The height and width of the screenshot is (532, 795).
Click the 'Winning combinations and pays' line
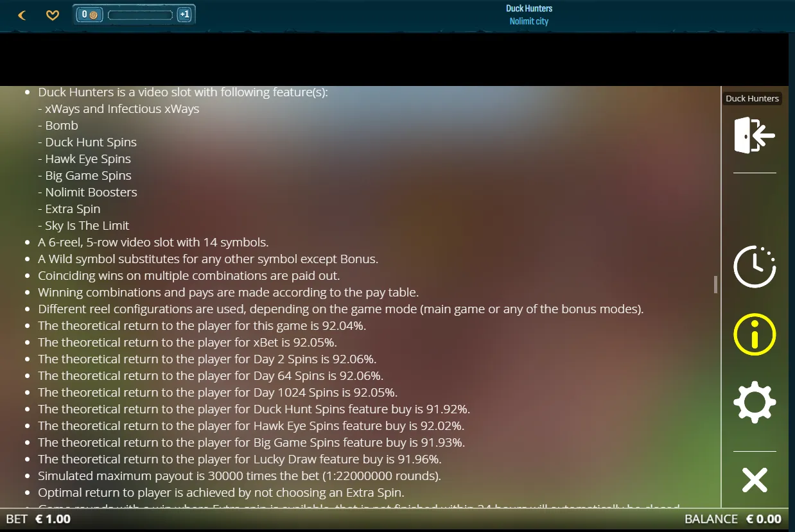[x=228, y=293]
